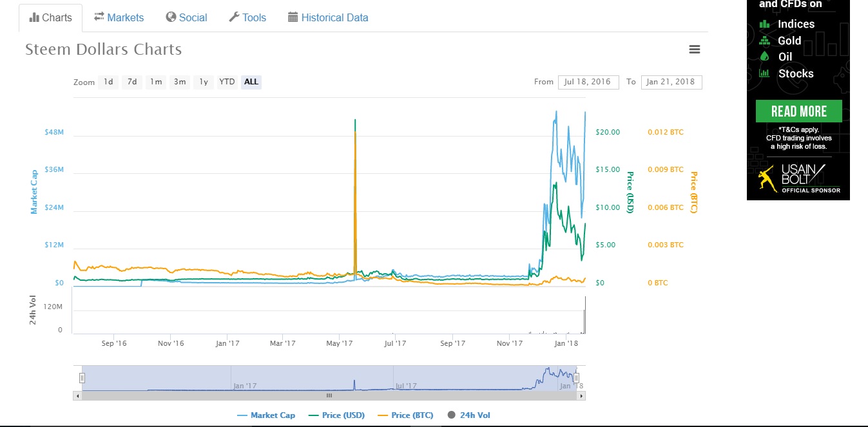Select the ALL zoom range
Screen dimensions: 868x427
point(251,82)
